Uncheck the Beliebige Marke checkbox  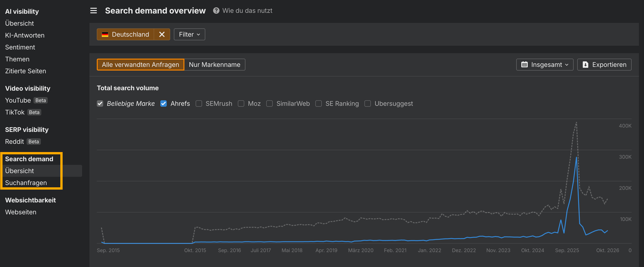coord(100,104)
